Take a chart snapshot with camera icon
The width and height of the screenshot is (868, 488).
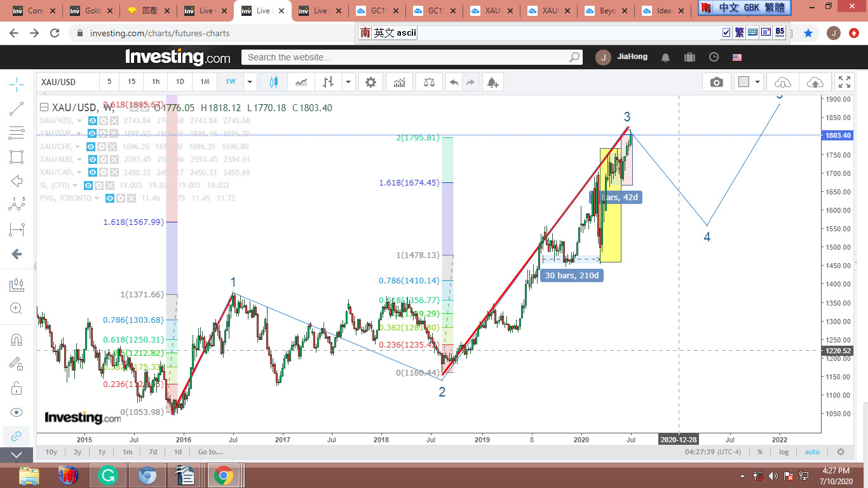[716, 82]
